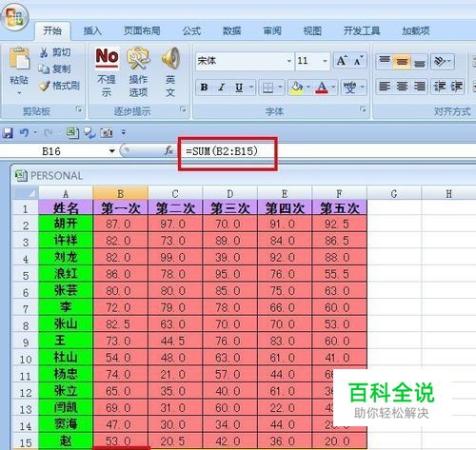Switch to the 加载项 tab
Screen dimensions: 476x450
pos(416,30)
